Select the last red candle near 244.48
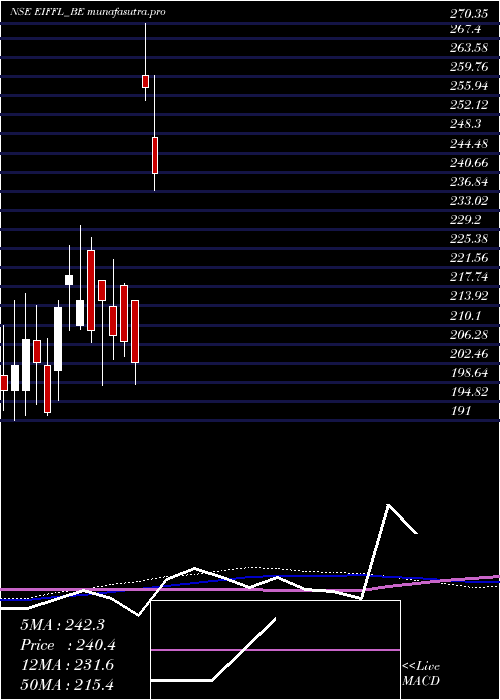500x700 pixels. tap(155, 155)
